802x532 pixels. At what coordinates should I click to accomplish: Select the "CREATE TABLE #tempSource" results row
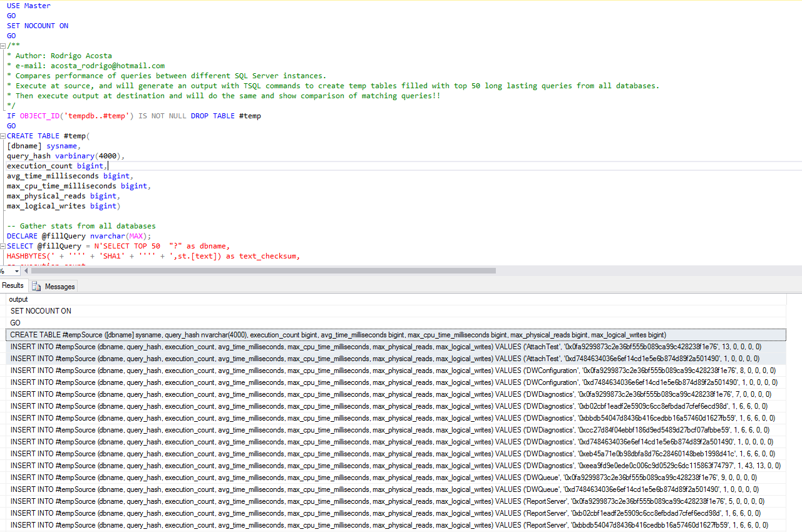(x=396, y=335)
